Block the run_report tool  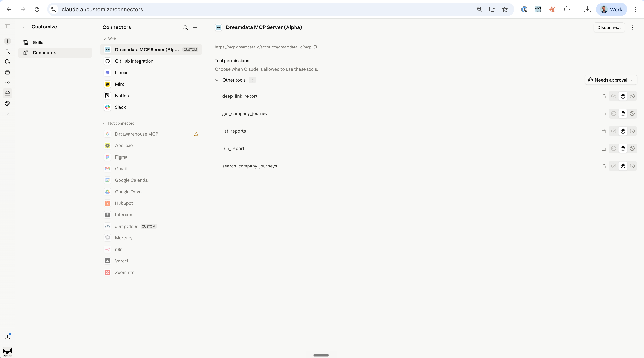coord(632,149)
